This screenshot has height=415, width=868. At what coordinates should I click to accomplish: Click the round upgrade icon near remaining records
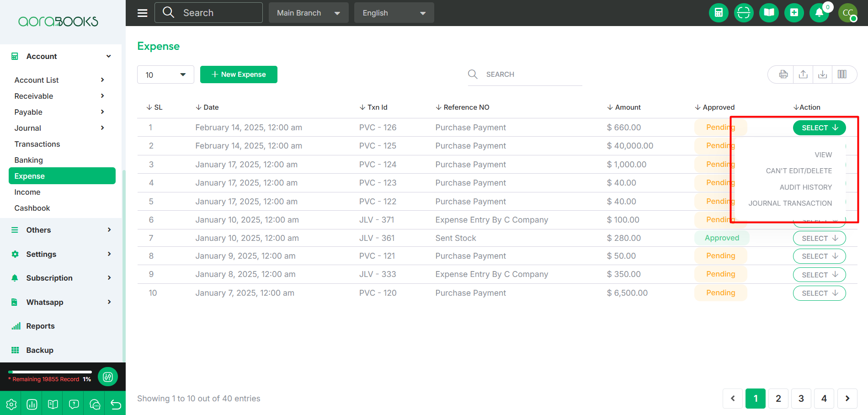tap(108, 377)
